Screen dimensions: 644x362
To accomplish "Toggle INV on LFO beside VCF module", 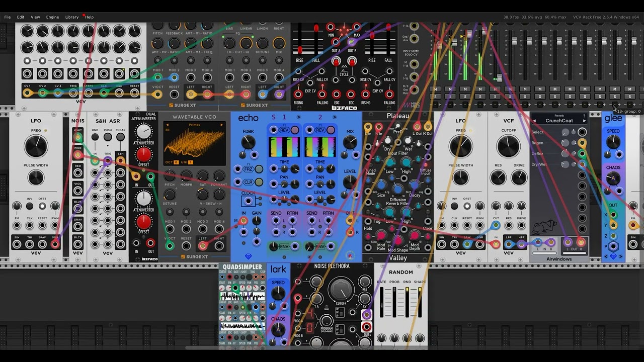I will point(454,206).
